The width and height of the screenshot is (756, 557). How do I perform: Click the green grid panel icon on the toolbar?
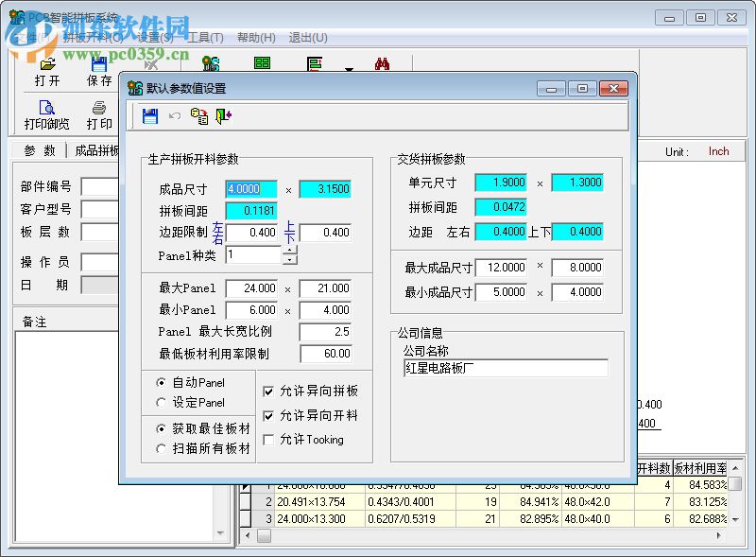click(x=262, y=61)
